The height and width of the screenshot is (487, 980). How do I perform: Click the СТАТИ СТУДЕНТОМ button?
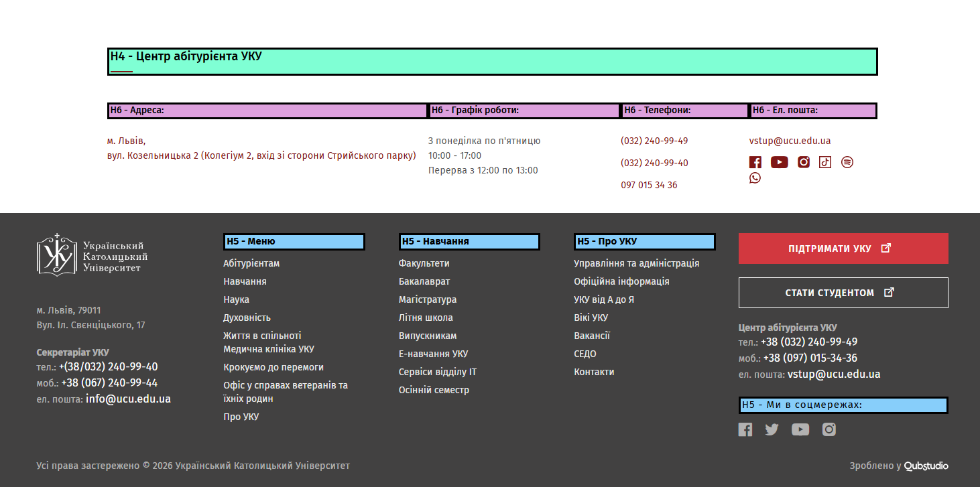pyautogui.click(x=843, y=293)
